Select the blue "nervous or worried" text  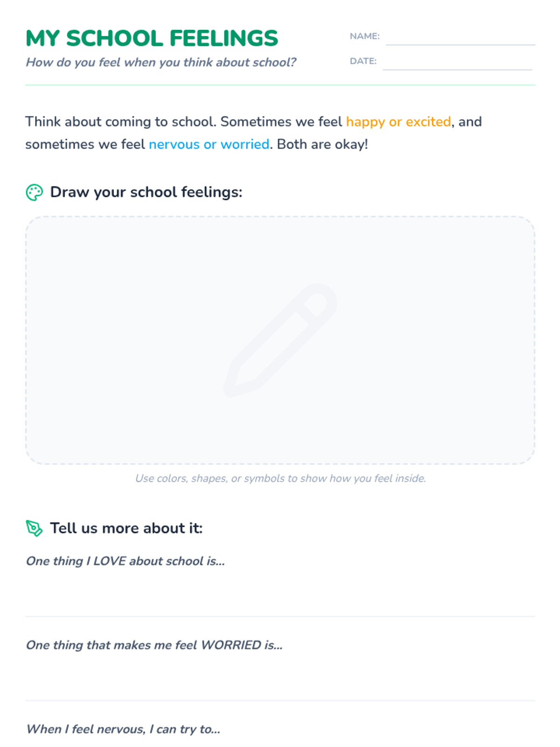[x=209, y=144]
